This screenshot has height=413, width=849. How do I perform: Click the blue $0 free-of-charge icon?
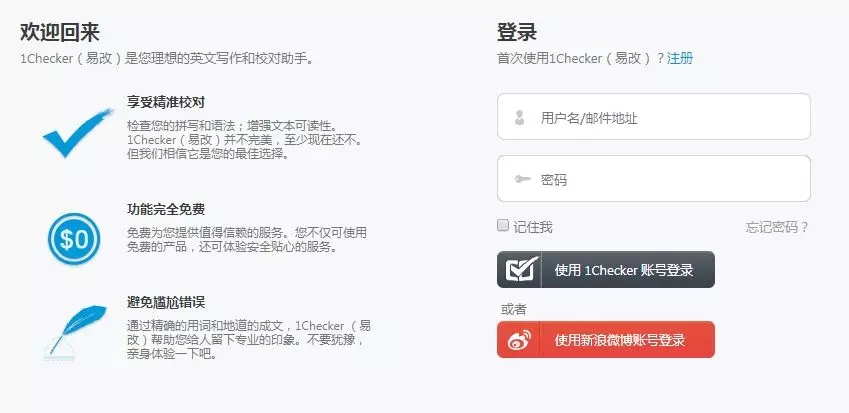(x=74, y=239)
